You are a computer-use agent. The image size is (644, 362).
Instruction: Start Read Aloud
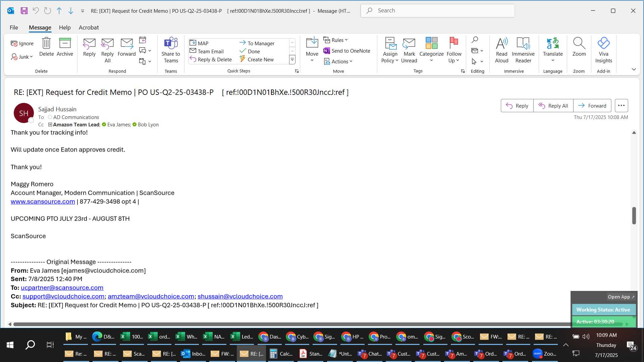tap(501, 50)
